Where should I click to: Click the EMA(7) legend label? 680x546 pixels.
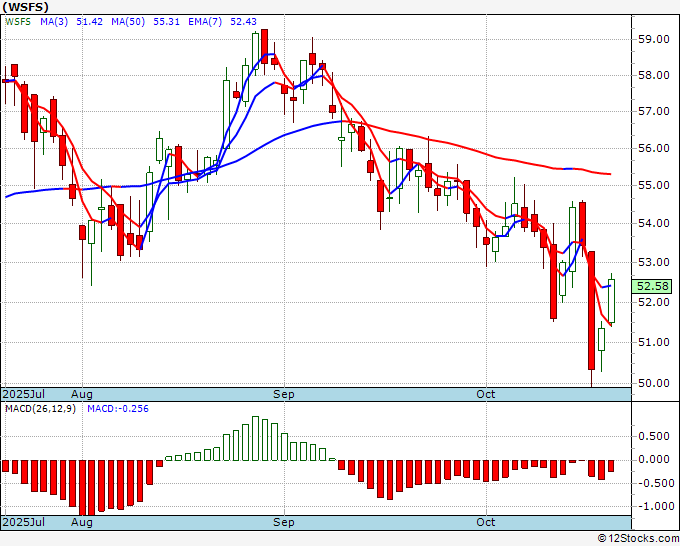(x=205, y=22)
